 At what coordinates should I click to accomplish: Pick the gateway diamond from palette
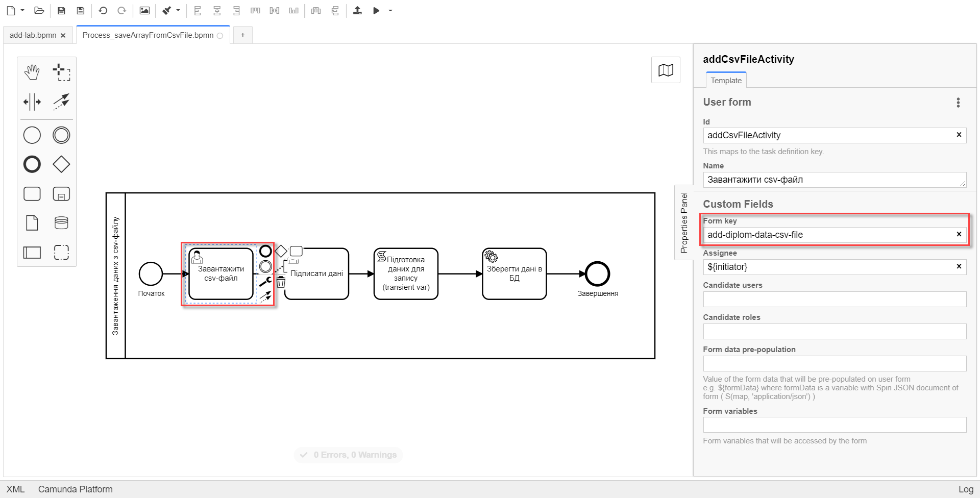61,164
